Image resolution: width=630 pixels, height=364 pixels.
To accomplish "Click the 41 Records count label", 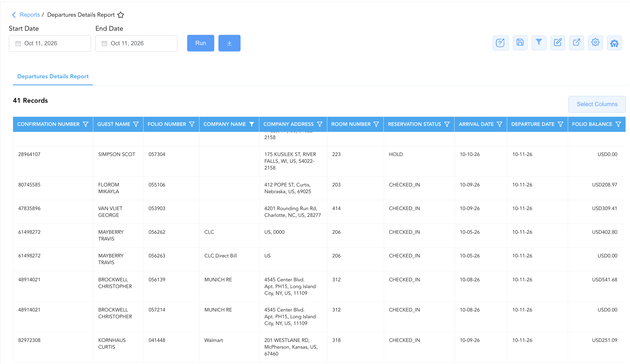I will coord(30,101).
